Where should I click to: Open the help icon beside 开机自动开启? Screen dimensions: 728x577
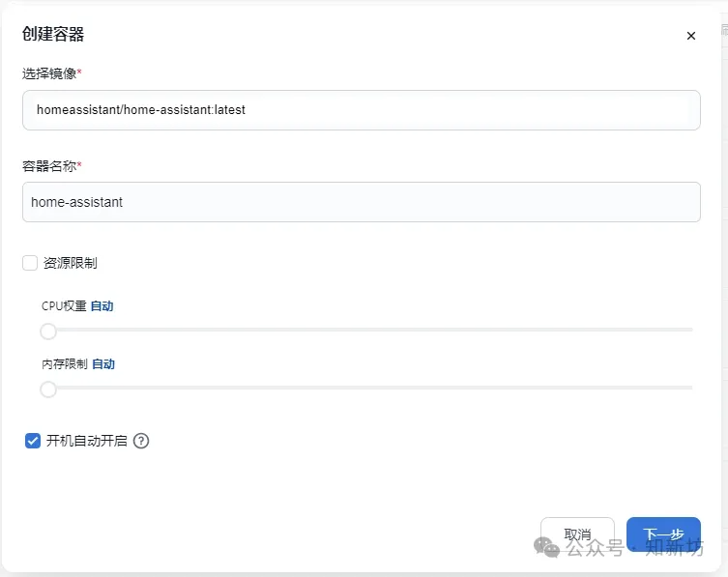click(x=141, y=441)
